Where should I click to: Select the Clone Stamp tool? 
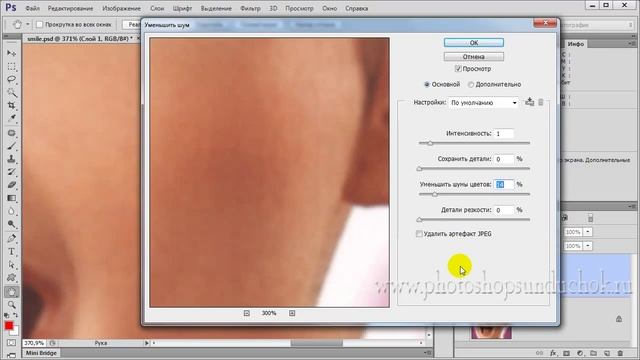(11, 159)
